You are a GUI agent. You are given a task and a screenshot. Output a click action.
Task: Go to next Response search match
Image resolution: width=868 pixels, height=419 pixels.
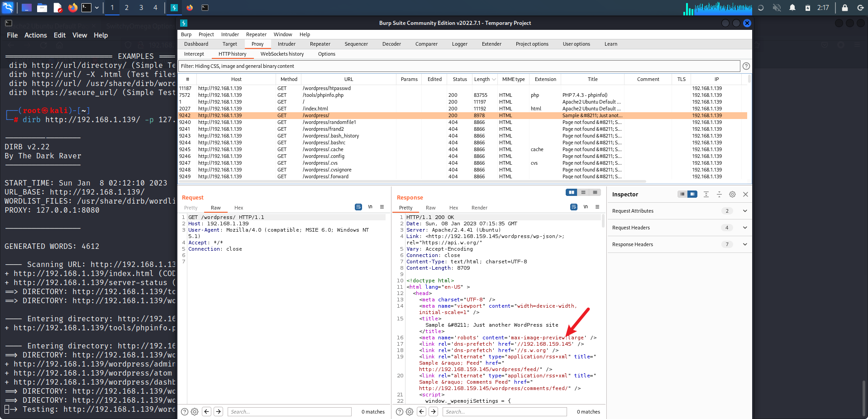[x=434, y=411]
